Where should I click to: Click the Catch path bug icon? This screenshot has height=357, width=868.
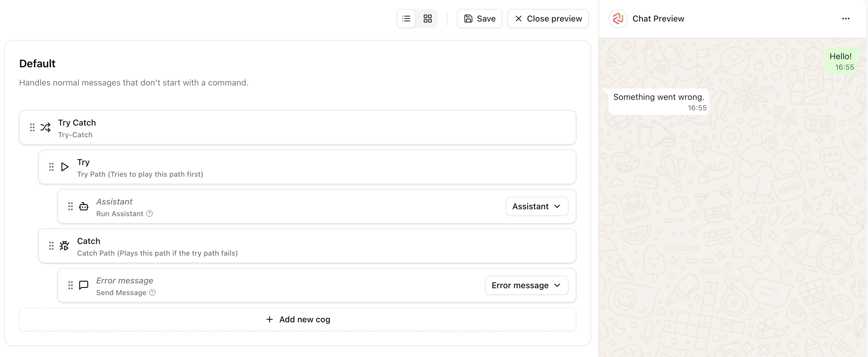click(64, 245)
